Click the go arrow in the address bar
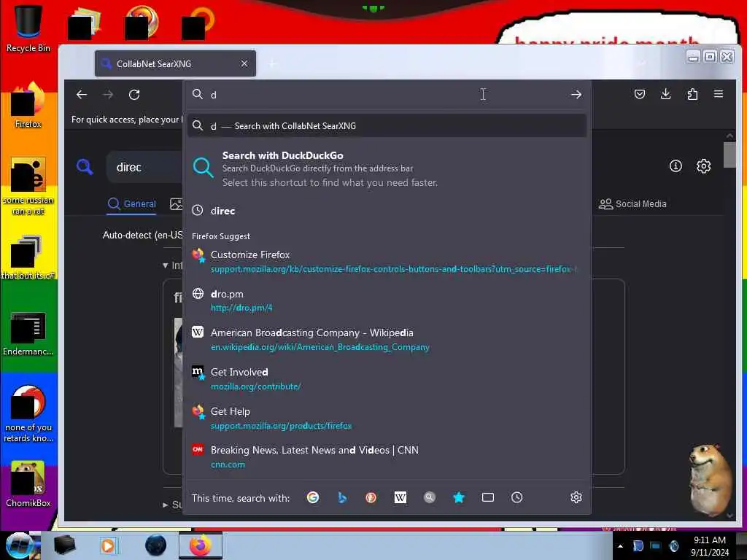Screen dimensions: 747x560 pyautogui.click(x=576, y=95)
